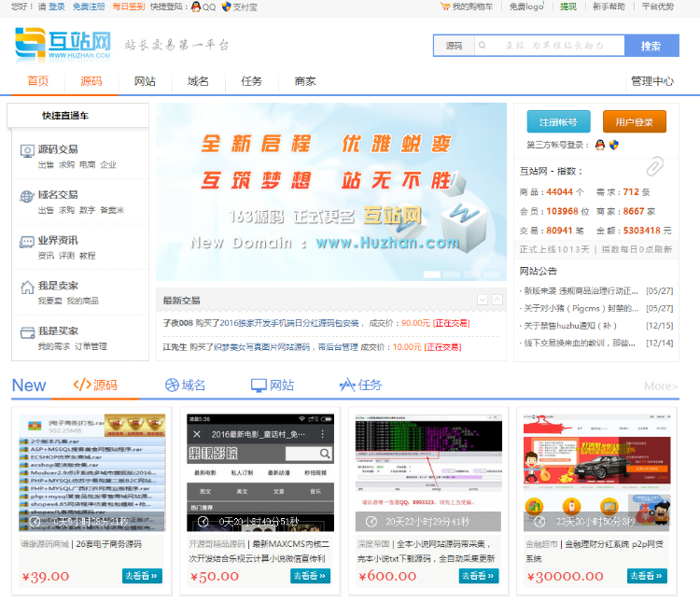
Task: Click 每日签到 link in top bar
Action: tap(129, 7)
